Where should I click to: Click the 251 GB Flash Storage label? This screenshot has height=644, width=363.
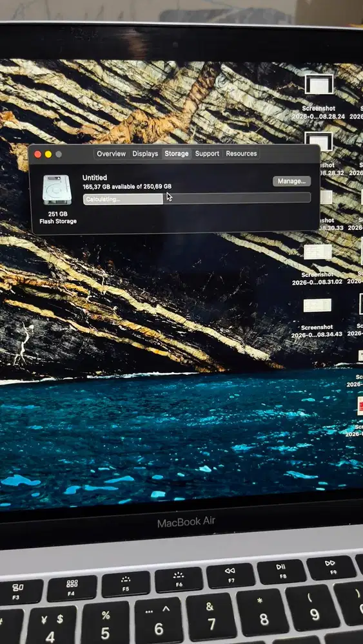coord(57,218)
